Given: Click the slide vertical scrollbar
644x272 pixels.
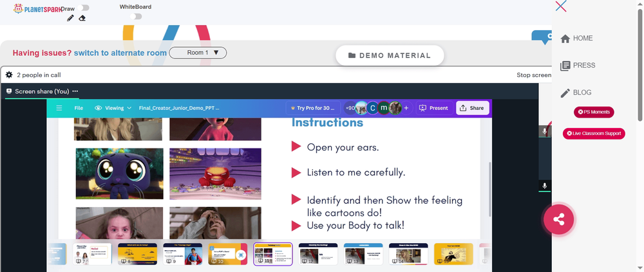Looking at the screenshot, I should 489,189.
